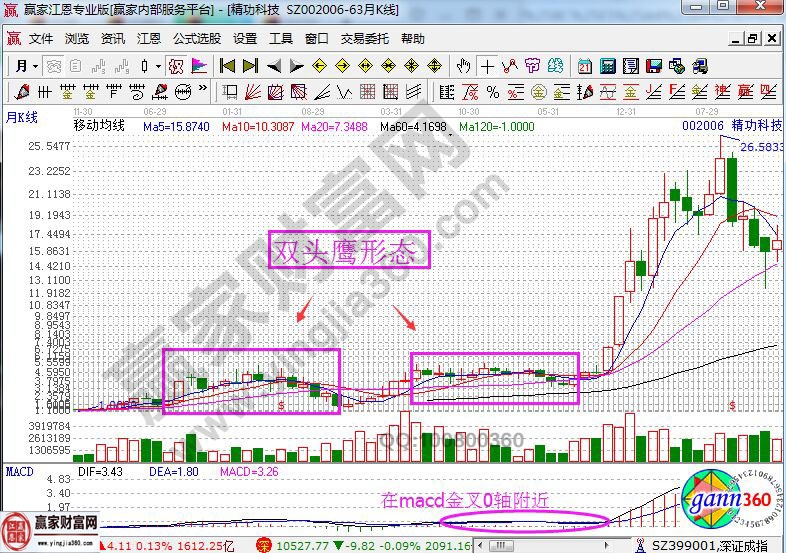Select the Gann box fan tool
The height and width of the screenshot is (553, 786).
[x=276, y=92]
